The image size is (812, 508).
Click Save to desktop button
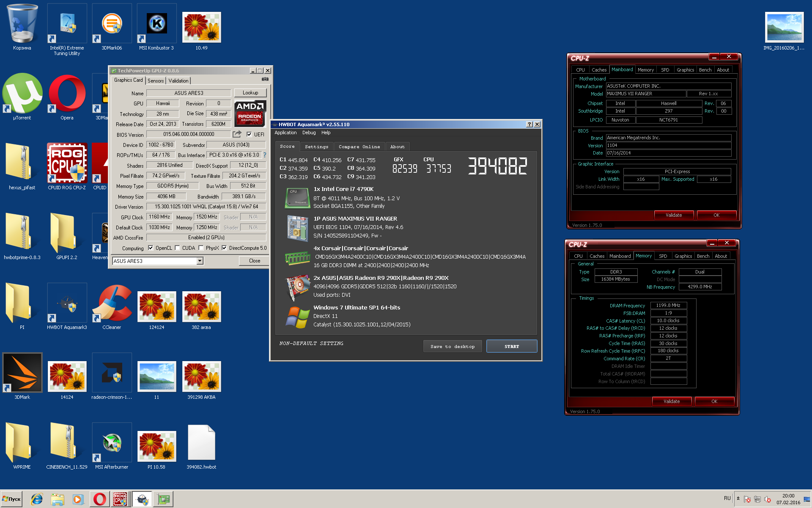click(x=453, y=346)
